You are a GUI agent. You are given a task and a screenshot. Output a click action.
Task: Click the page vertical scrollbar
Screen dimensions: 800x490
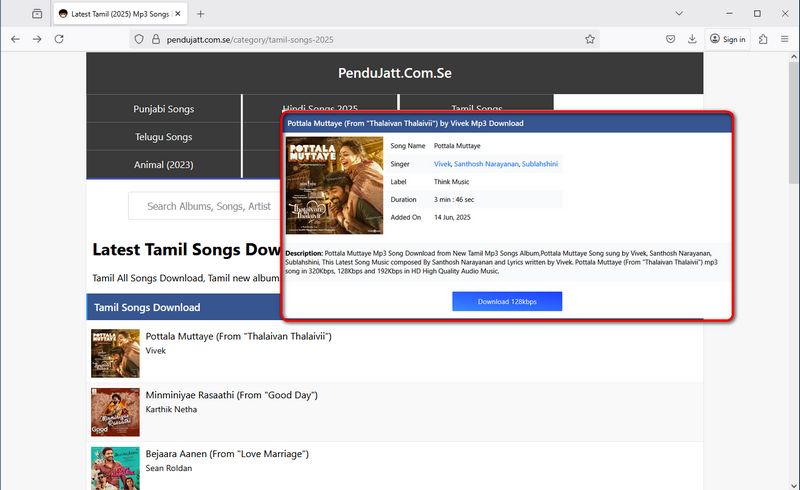click(x=794, y=122)
